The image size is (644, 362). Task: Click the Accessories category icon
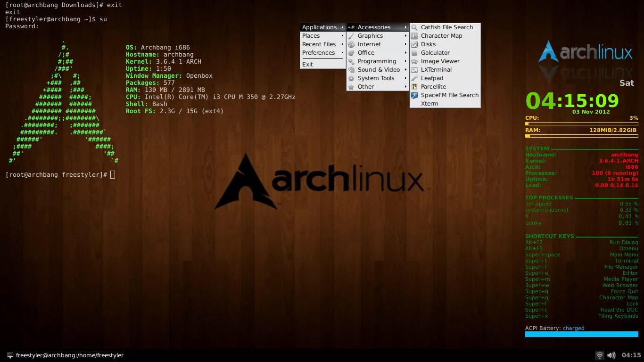click(x=351, y=27)
